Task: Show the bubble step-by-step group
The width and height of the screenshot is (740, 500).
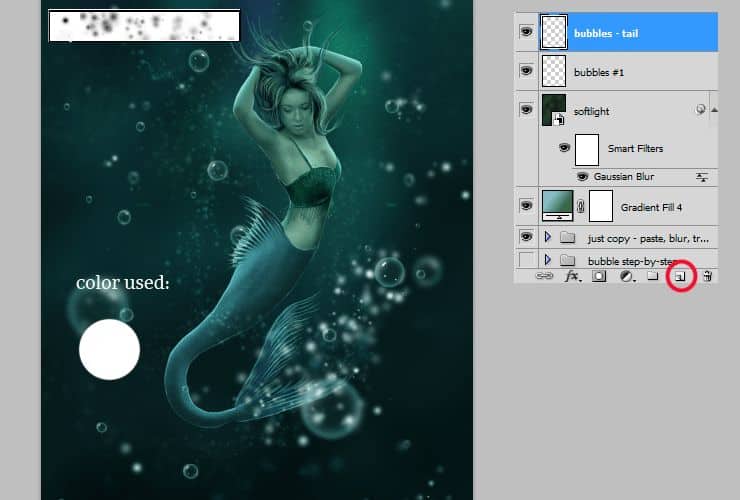Action: (526, 260)
